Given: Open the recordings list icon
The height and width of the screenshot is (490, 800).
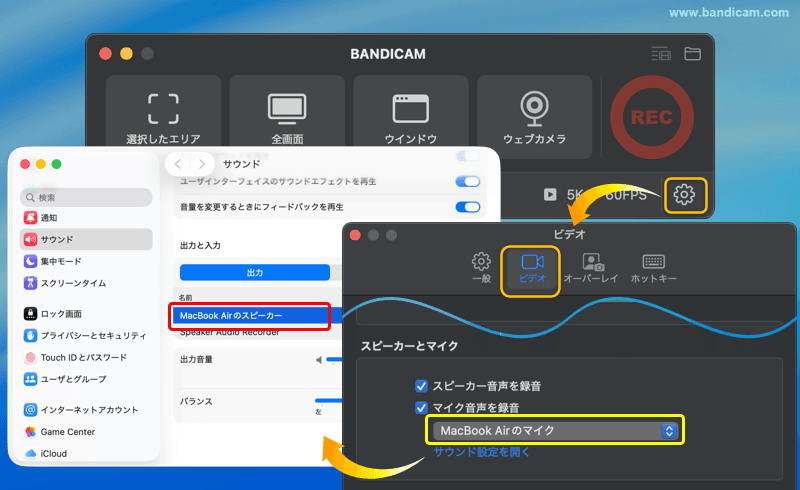Looking at the screenshot, I should 660,54.
